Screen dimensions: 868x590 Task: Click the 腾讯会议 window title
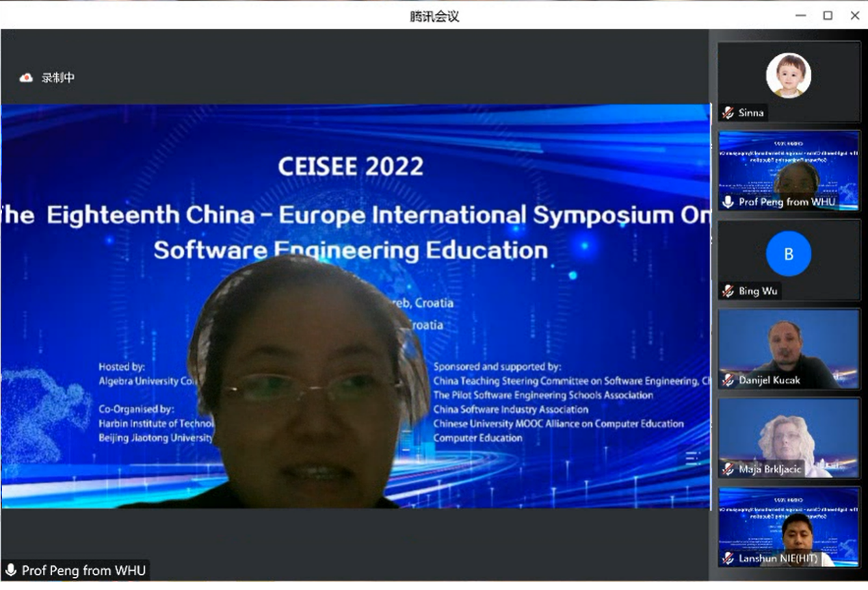point(434,16)
